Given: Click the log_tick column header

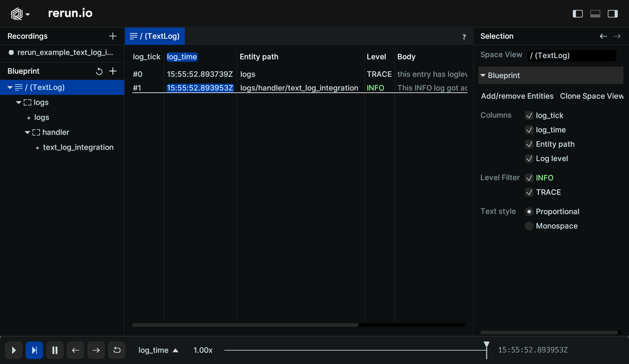Looking at the screenshot, I should 146,57.
